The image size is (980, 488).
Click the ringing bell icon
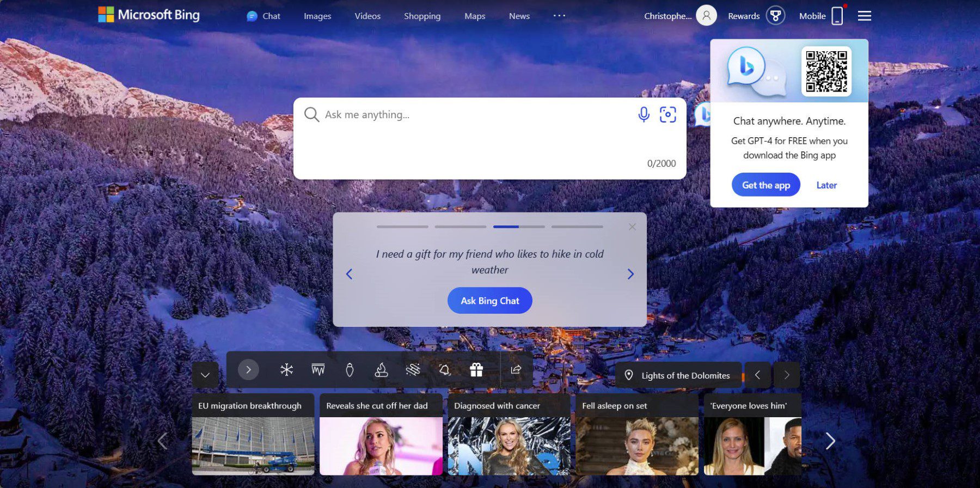pyautogui.click(x=444, y=370)
